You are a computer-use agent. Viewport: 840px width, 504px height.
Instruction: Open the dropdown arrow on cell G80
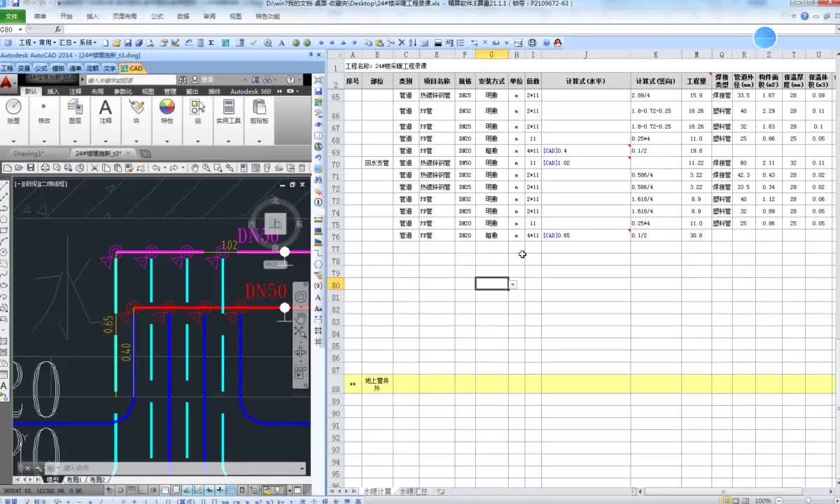pyautogui.click(x=513, y=284)
